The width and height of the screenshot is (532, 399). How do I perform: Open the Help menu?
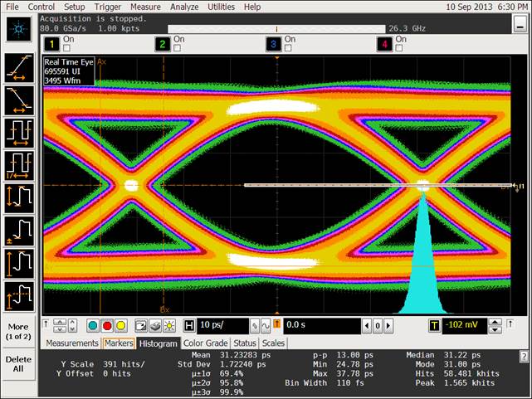tap(252, 7)
